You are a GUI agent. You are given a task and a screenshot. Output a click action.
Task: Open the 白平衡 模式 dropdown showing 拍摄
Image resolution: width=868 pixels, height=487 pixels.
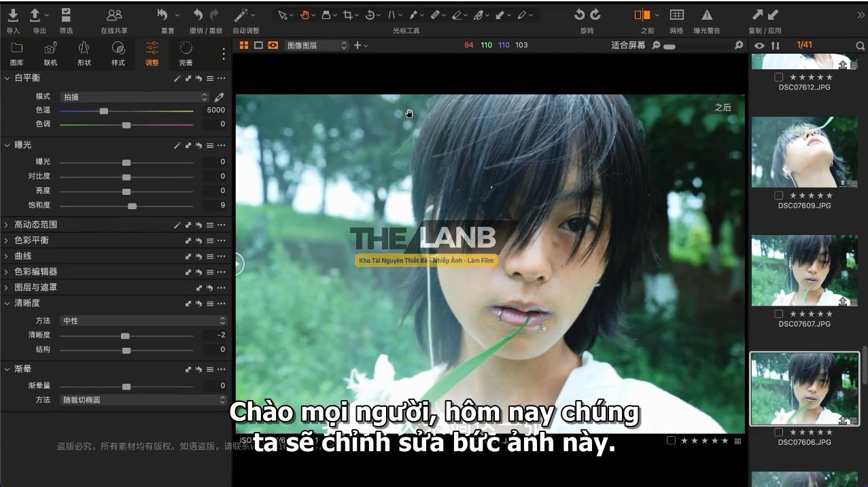(x=135, y=97)
